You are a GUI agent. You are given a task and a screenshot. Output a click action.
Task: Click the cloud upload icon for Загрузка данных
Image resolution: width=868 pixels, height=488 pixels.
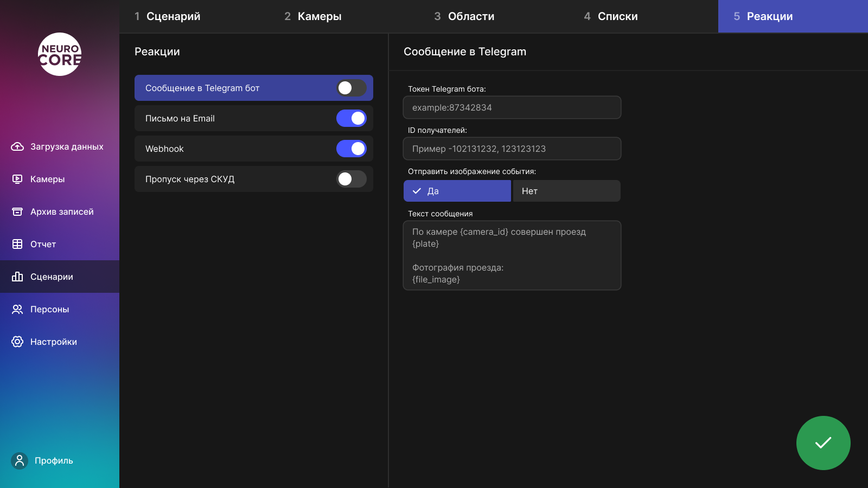pos(17,146)
